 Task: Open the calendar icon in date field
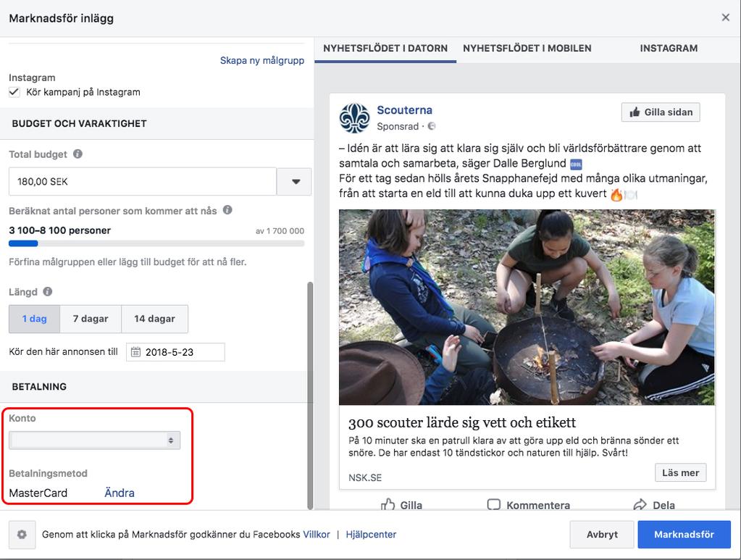(x=135, y=352)
